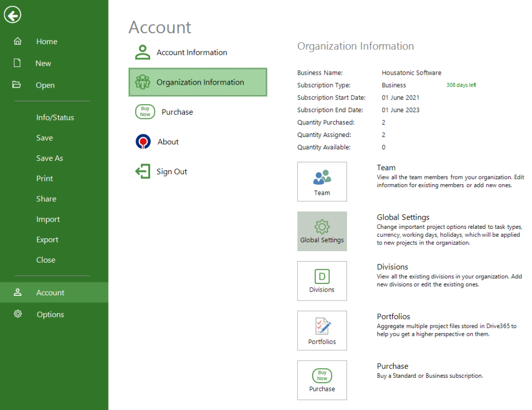Open the Portfolios aggregator
The height and width of the screenshot is (410, 532).
(x=322, y=330)
